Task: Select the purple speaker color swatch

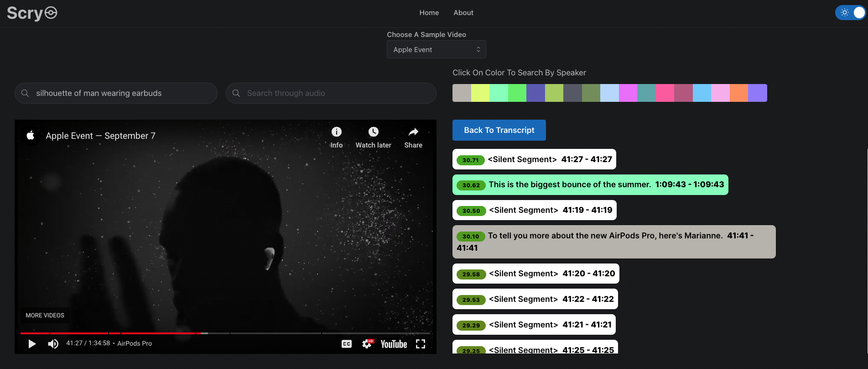Action: tap(758, 93)
